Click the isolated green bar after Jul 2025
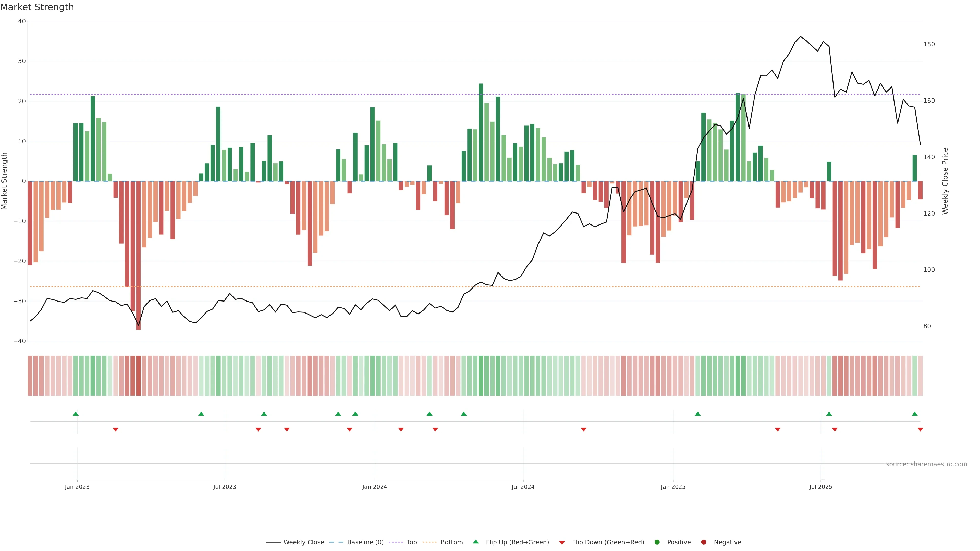 (829, 171)
